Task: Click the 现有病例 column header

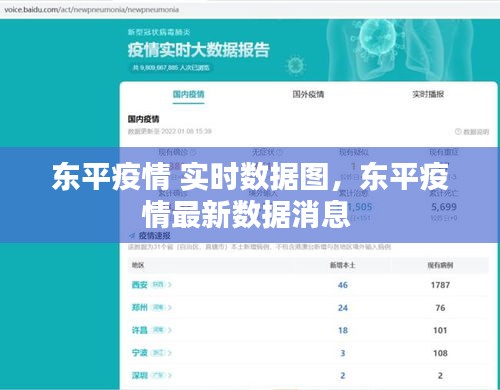Action: [x=440, y=265]
